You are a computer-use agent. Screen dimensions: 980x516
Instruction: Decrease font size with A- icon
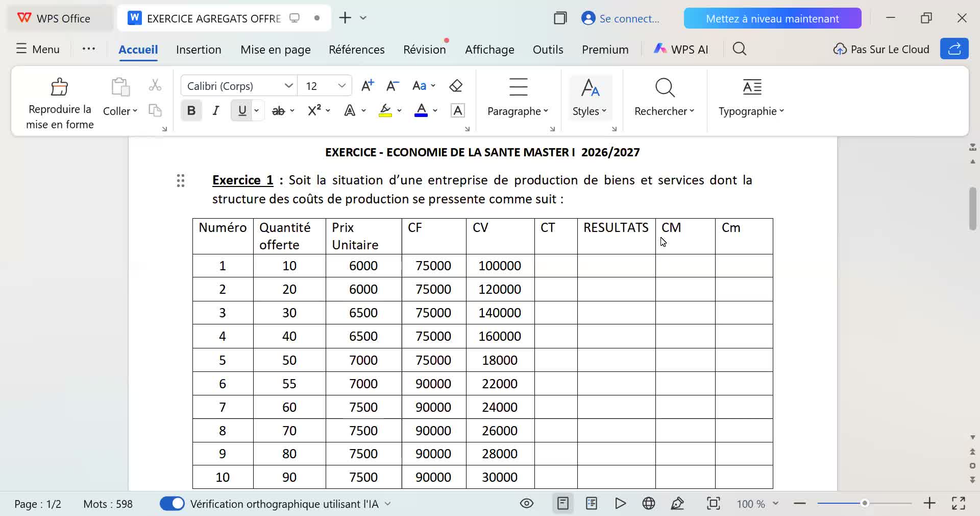[393, 86]
